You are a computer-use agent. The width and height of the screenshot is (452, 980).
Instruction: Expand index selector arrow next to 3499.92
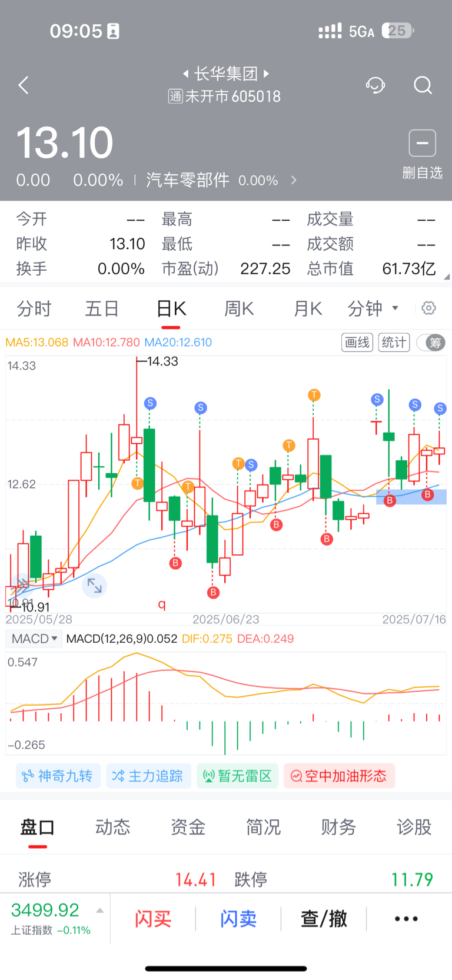point(100,911)
